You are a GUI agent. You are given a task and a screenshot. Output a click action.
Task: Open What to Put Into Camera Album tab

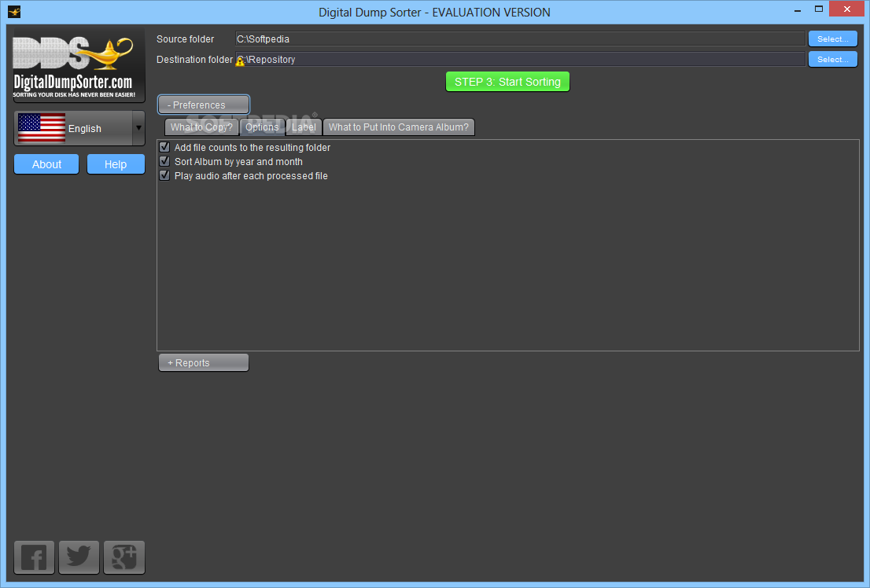click(398, 127)
